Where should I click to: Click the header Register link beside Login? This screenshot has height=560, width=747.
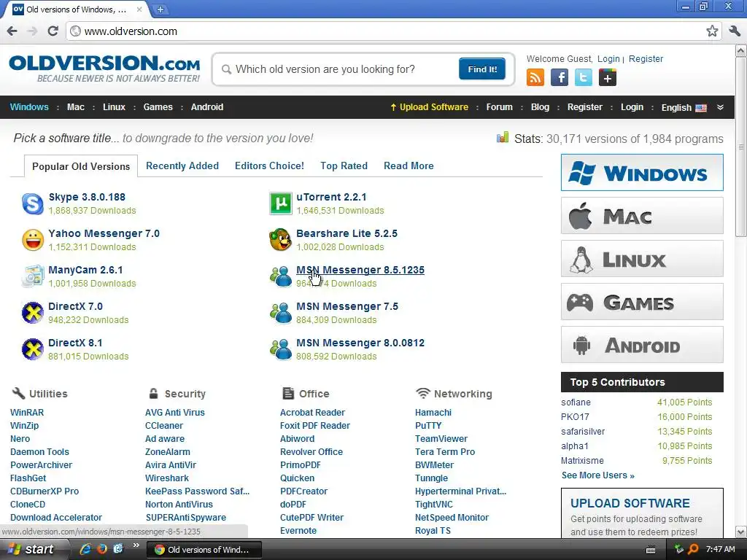pyautogui.click(x=646, y=58)
